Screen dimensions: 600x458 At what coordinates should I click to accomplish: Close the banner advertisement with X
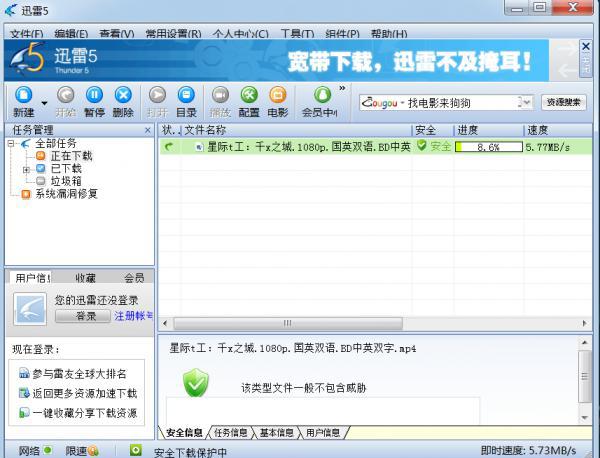pyautogui.click(x=586, y=46)
